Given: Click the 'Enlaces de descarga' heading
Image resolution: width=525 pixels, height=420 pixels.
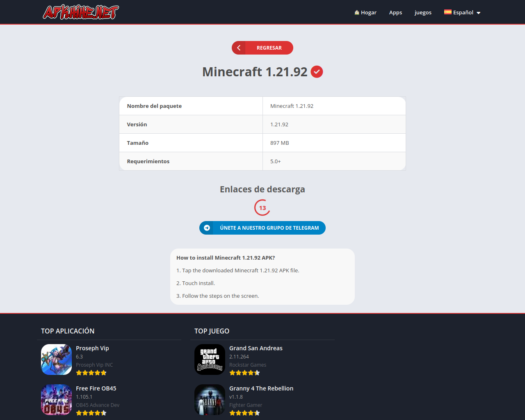Looking at the screenshot, I should 262,189.
